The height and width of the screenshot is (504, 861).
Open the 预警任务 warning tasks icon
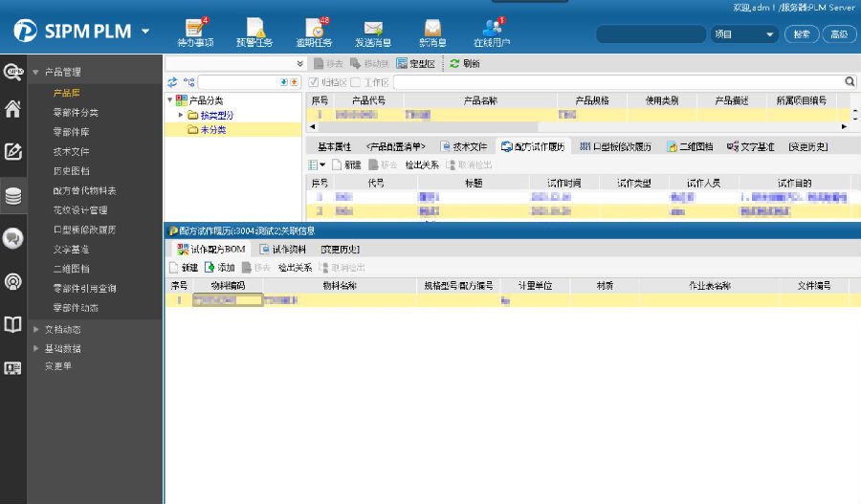[x=254, y=29]
